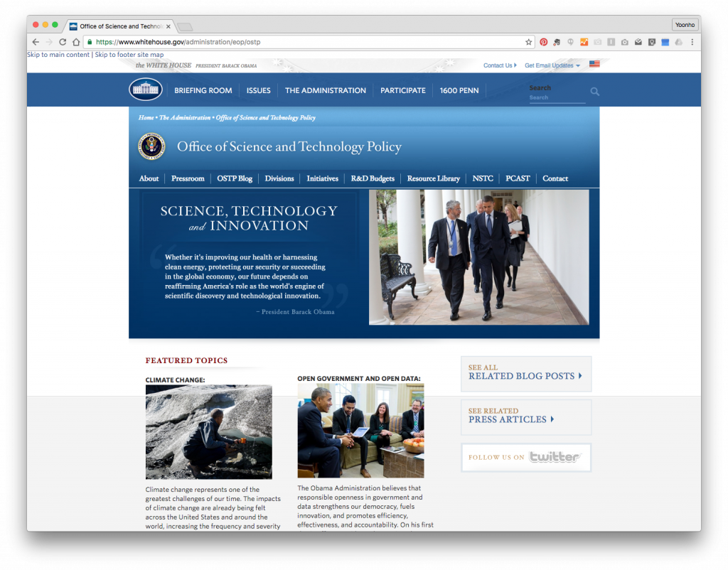Click the presidential seal beside OSTP title
Viewport: 728px width, 570px height.
(151, 146)
